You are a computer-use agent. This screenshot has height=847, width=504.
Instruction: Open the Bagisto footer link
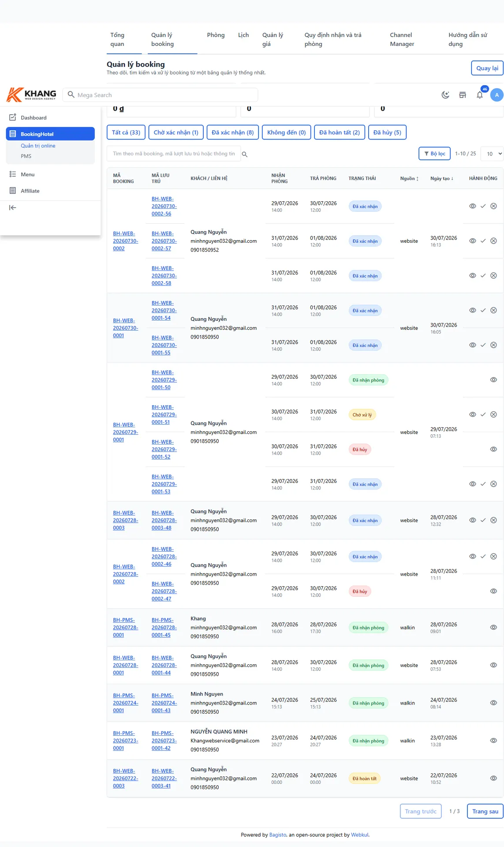click(x=278, y=835)
